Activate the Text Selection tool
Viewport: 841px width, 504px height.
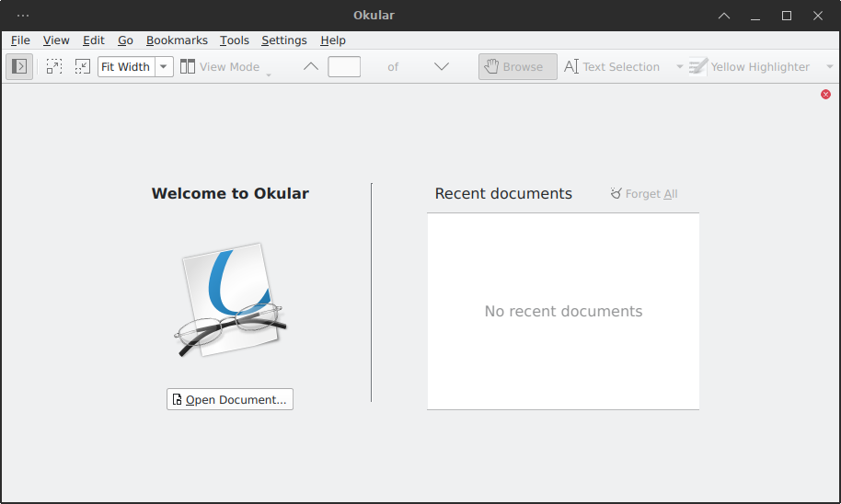point(612,66)
